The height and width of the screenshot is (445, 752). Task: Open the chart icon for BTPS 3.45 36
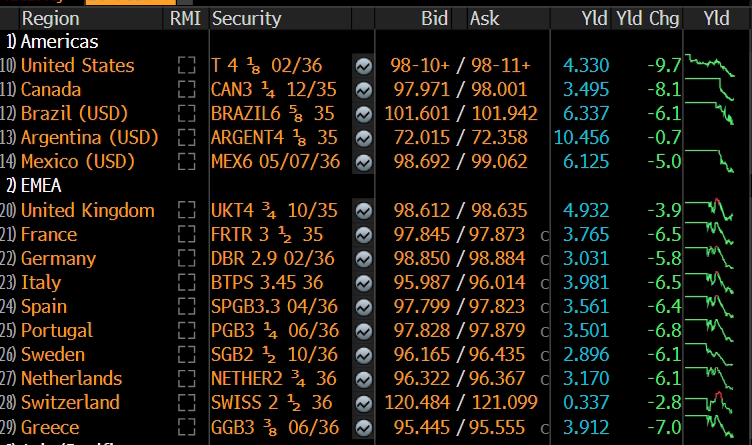click(x=364, y=283)
